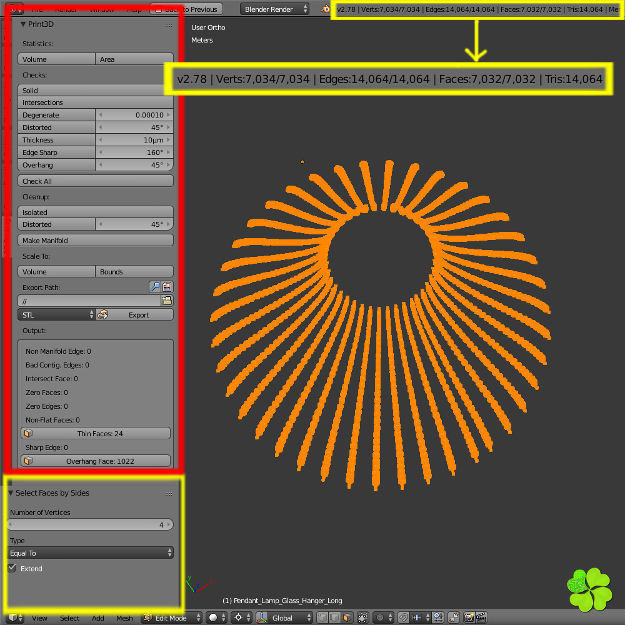Click the Check All button
The width and height of the screenshot is (625, 625).
coord(96,181)
